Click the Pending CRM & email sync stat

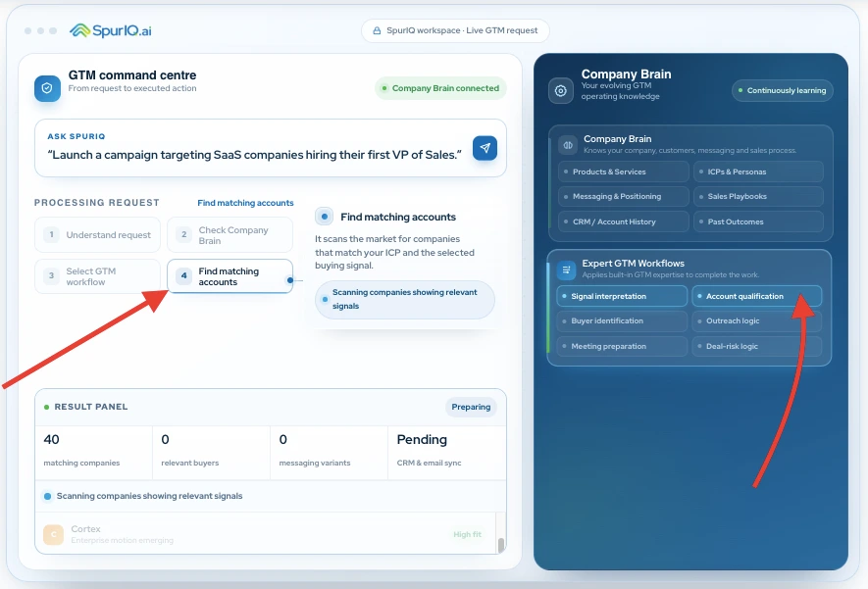(446, 452)
